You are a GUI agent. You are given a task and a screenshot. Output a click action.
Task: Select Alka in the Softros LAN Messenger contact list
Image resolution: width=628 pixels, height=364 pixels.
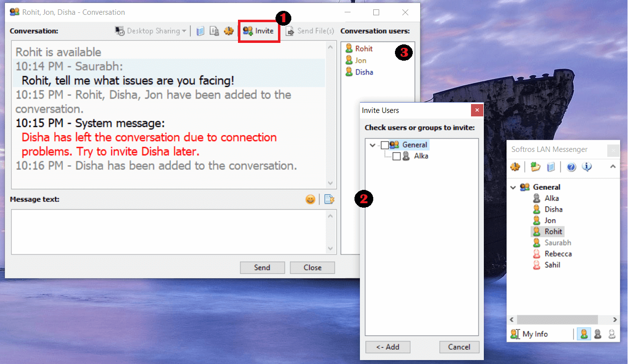tap(546, 198)
